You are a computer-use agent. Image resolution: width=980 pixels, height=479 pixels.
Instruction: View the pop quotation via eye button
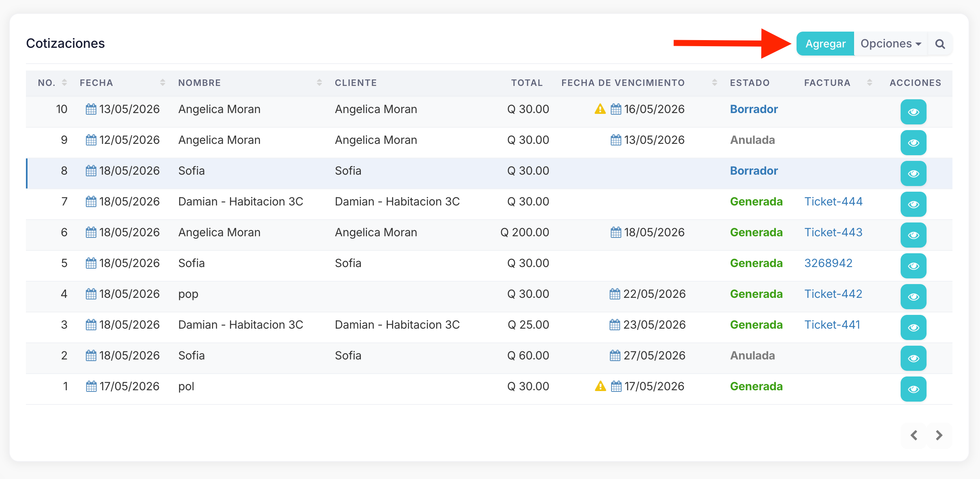click(x=913, y=297)
